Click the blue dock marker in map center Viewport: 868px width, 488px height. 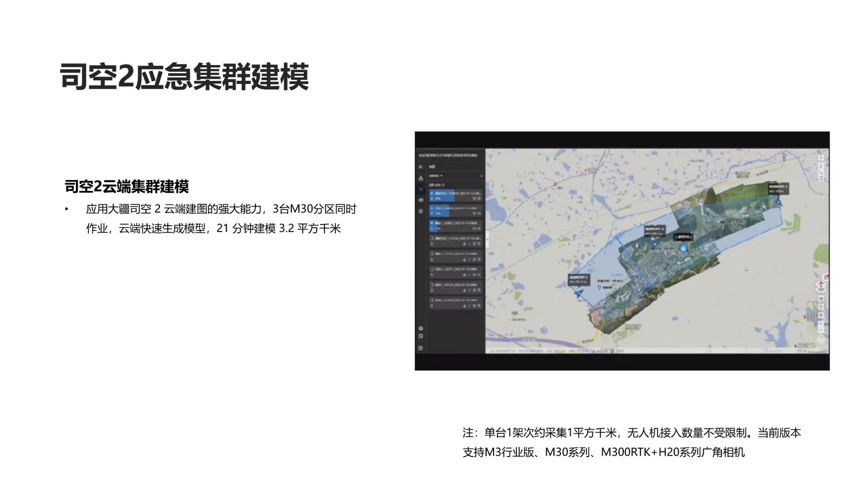(x=683, y=248)
